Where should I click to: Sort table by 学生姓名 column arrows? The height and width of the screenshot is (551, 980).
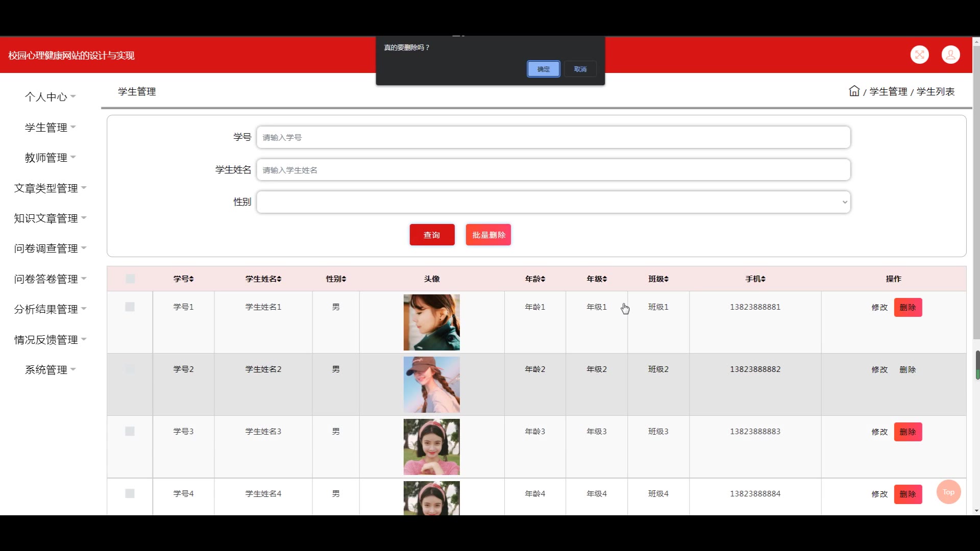tap(279, 279)
